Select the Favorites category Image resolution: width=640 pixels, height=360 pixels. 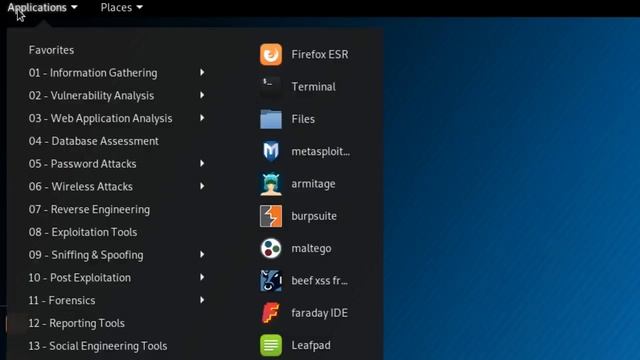tap(51, 50)
